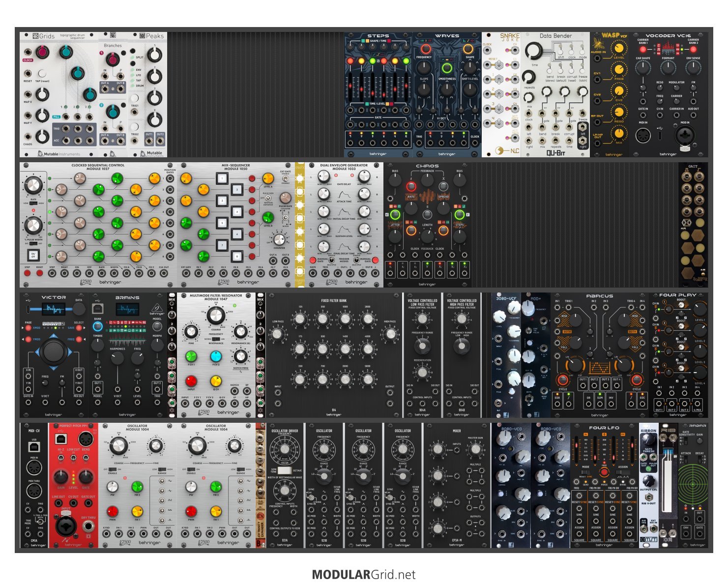728x585 pixels.
Task: Click the Behringer triangle logo on Brains
Action: tap(157, 308)
